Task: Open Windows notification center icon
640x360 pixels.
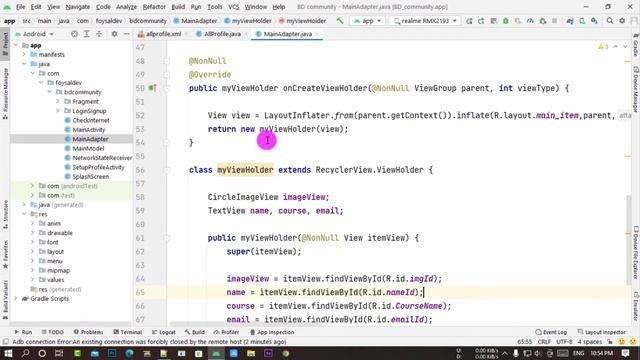Action: pyautogui.click(x=626, y=353)
